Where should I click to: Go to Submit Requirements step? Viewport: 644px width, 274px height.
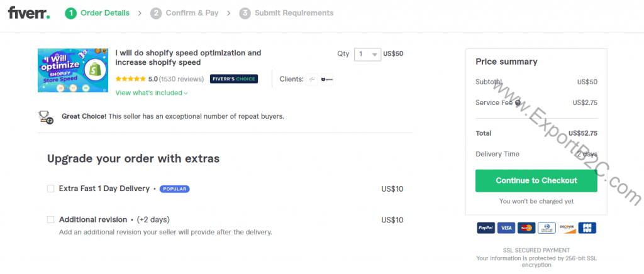[x=287, y=13]
